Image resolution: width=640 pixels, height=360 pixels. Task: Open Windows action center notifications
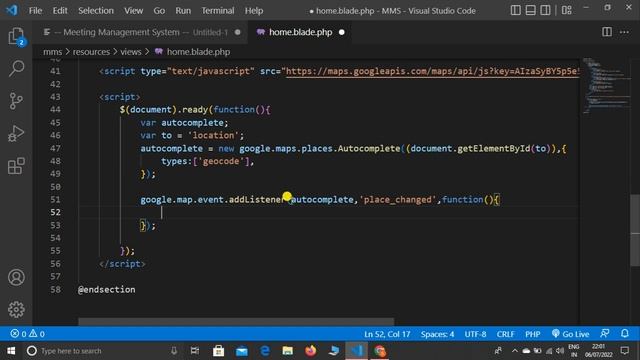pos(624,351)
